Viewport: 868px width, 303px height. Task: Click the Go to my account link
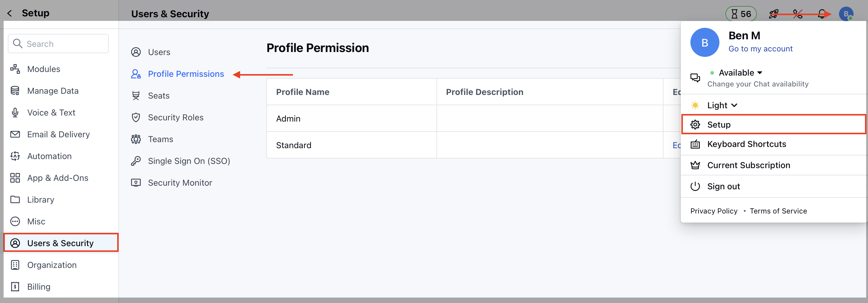pyautogui.click(x=760, y=49)
